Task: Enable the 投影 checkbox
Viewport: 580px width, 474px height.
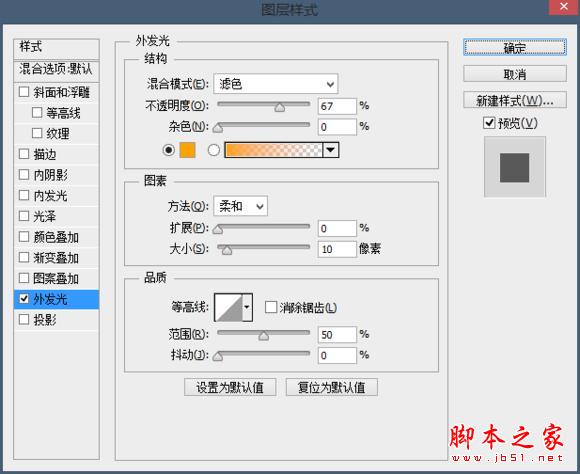Action: (x=24, y=319)
